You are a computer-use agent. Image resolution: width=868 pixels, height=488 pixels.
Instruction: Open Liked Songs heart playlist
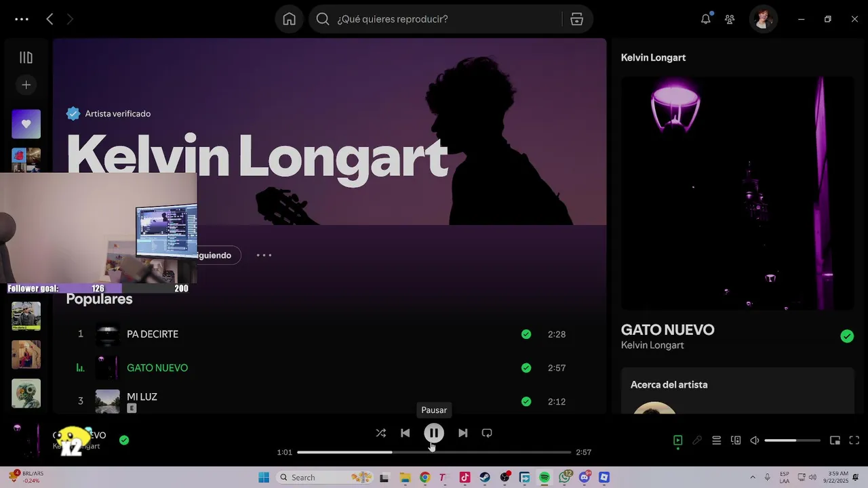(x=26, y=124)
